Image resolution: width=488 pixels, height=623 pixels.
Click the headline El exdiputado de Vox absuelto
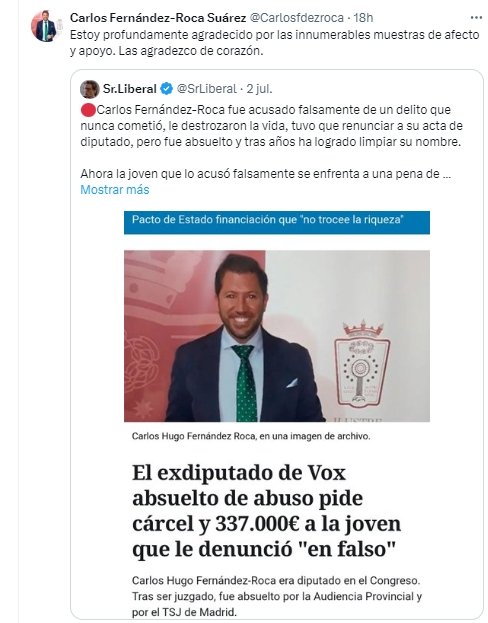267,511
